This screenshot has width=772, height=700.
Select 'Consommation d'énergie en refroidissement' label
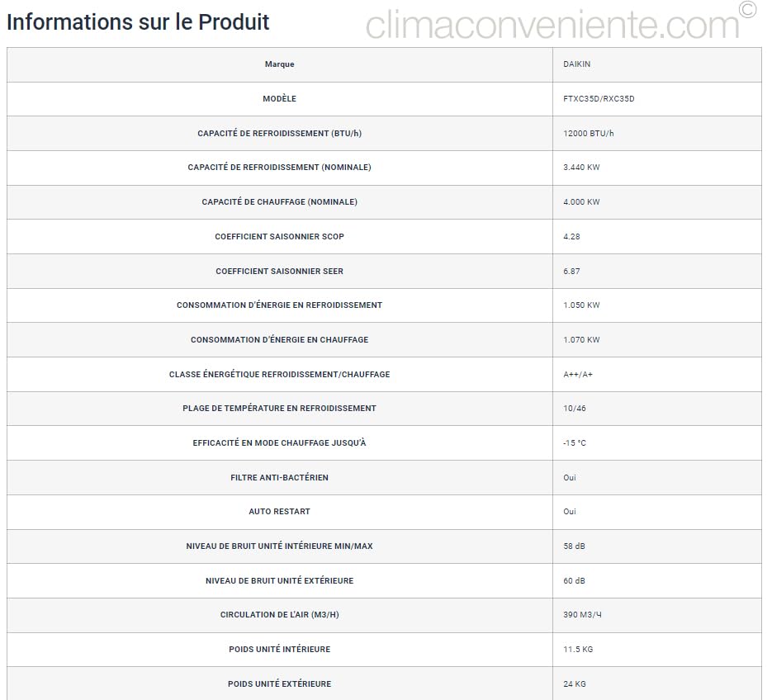coord(279,305)
